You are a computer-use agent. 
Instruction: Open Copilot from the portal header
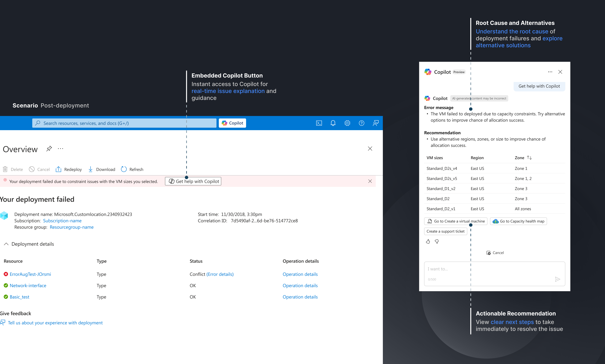point(232,123)
